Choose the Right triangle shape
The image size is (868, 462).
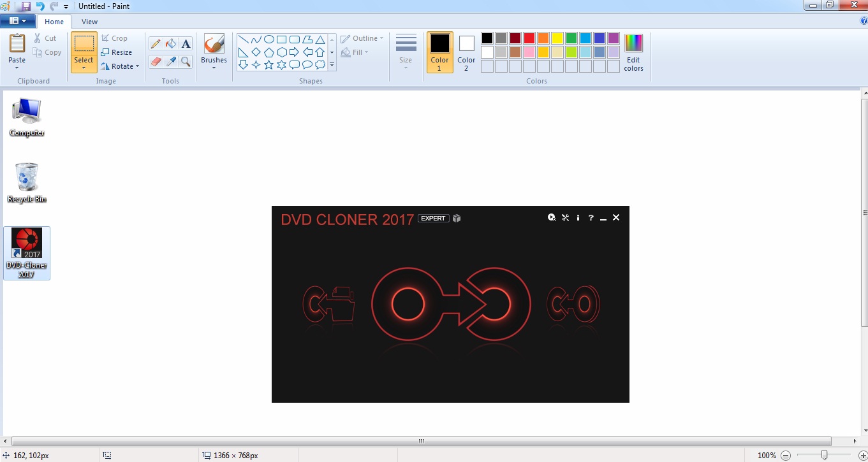tap(244, 52)
